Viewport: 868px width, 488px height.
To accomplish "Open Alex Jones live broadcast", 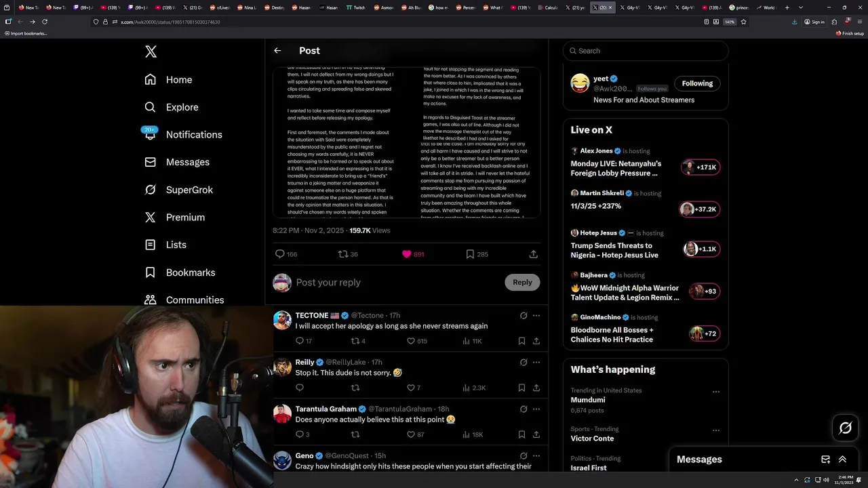I will point(616,168).
